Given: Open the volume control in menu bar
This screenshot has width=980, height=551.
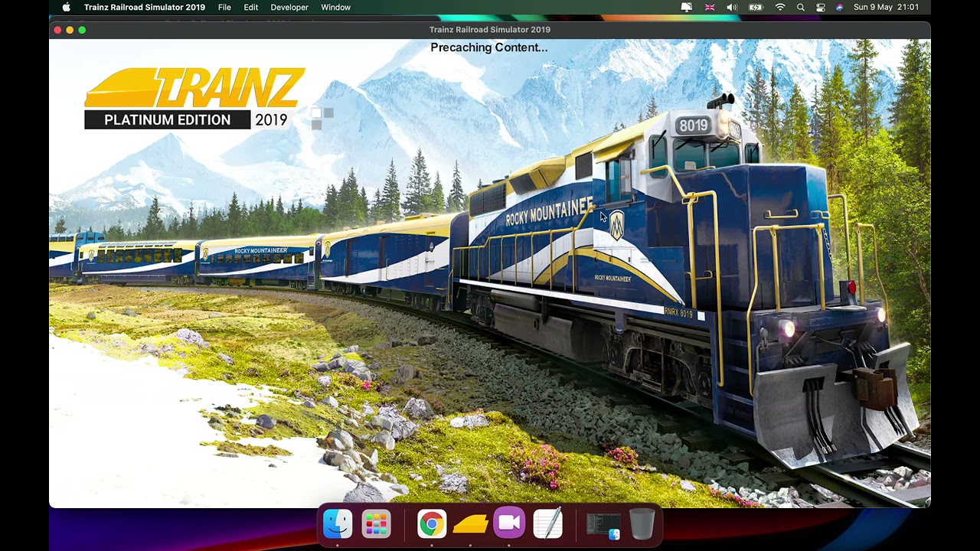Looking at the screenshot, I should pyautogui.click(x=732, y=8).
